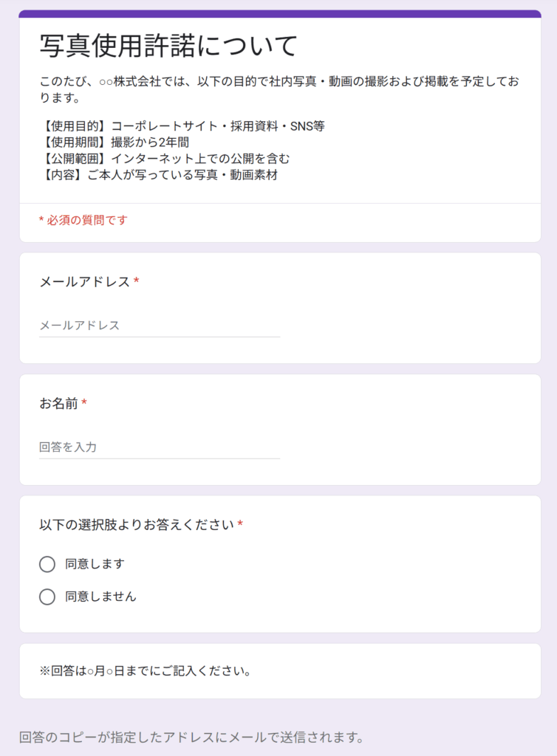Click the purple header bar atop the form

[x=279, y=14]
